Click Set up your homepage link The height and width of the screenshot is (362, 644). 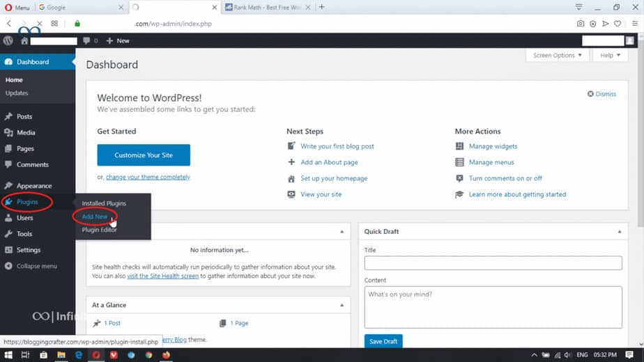coord(334,178)
